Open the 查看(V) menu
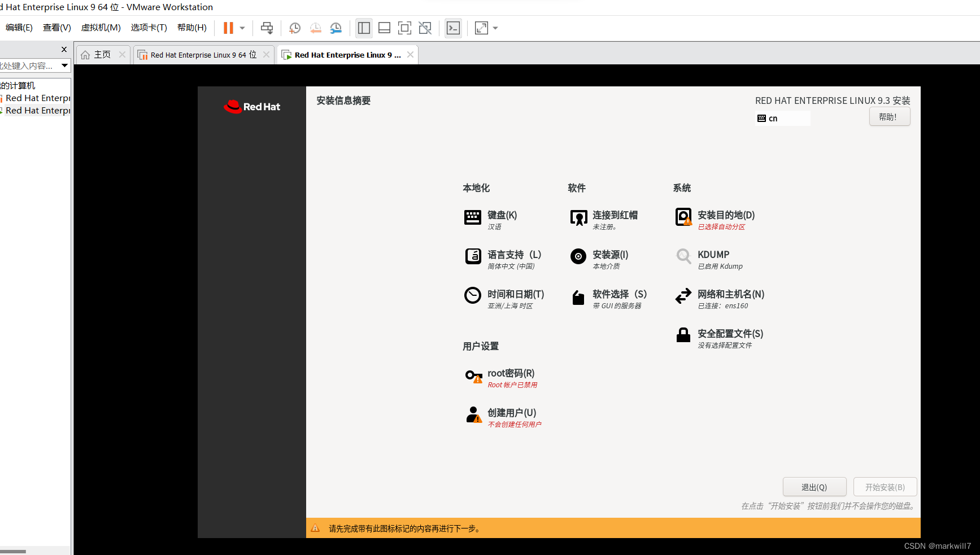The image size is (980, 555). click(x=57, y=28)
